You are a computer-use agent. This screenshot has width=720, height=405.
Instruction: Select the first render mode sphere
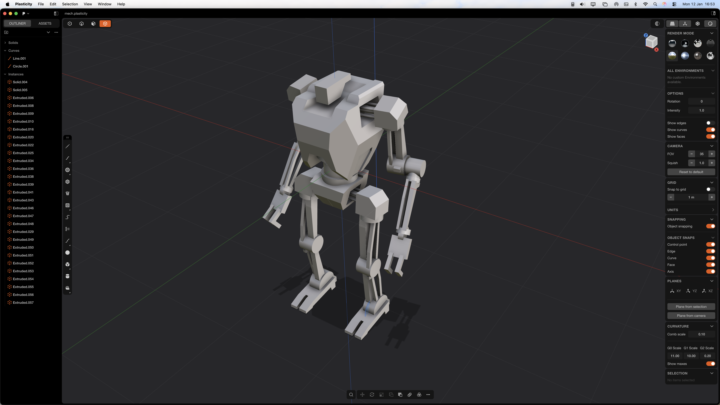tap(672, 43)
